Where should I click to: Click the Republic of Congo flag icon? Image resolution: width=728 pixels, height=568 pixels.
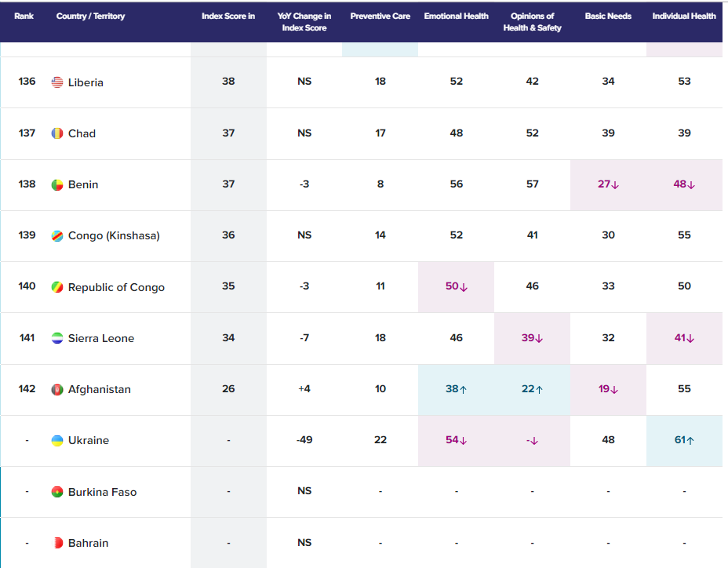tap(57, 287)
